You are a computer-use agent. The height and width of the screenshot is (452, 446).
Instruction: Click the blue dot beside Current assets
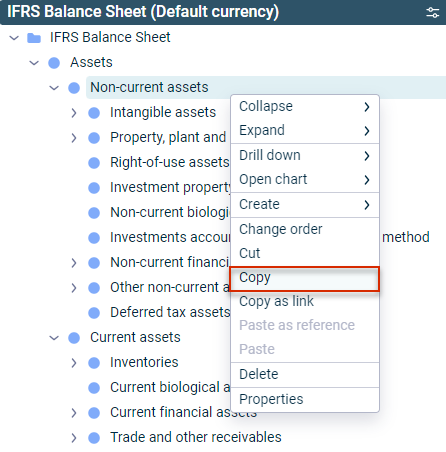74,338
